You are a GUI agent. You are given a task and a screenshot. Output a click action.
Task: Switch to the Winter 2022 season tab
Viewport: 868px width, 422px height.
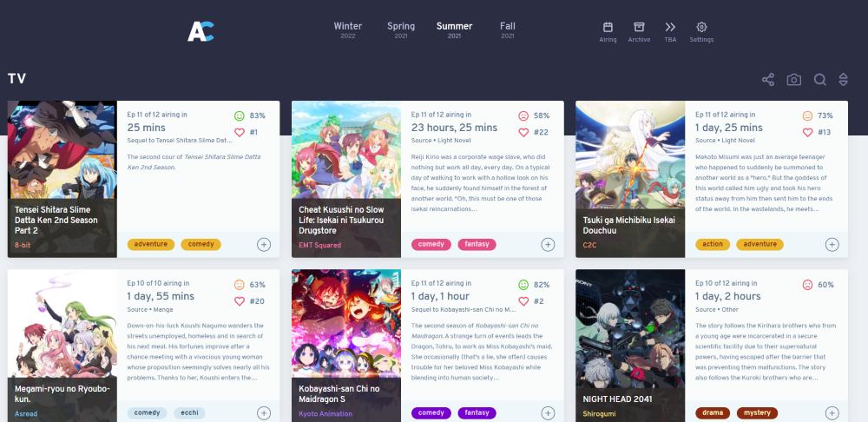pyautogui.click(x=348, y=30)
